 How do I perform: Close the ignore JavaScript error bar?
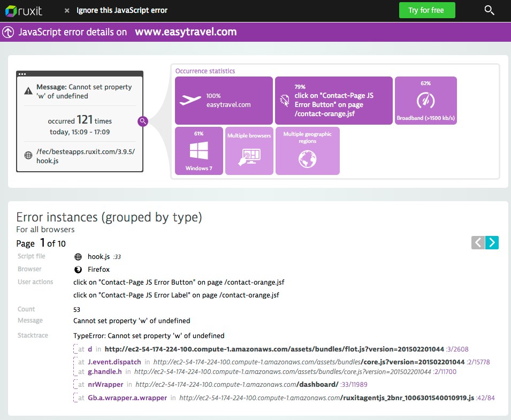coord(67,11)
